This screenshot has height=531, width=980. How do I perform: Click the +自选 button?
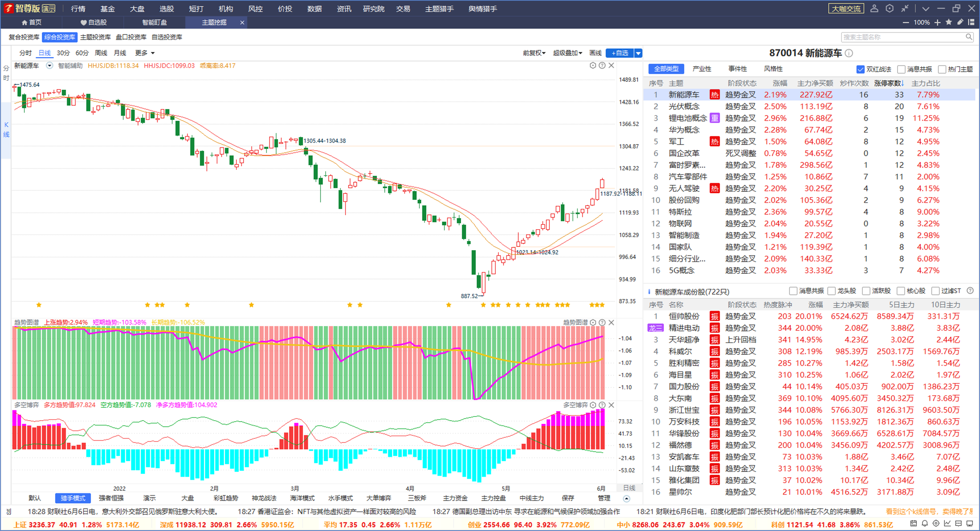620,53
